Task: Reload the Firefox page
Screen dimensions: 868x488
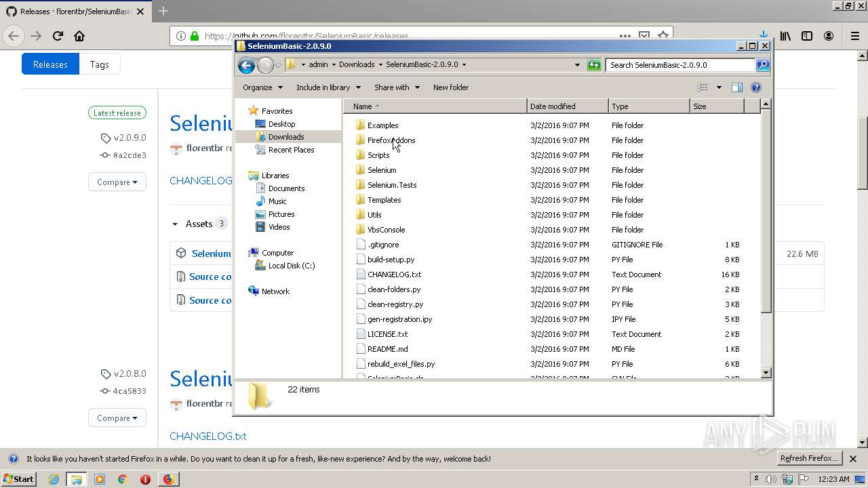Action: coord(58,36)
